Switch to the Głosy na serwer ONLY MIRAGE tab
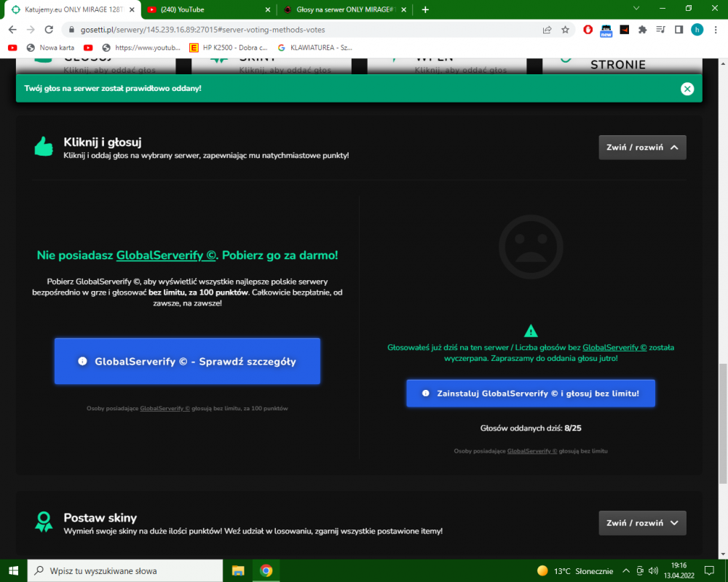 pos(344,9)
